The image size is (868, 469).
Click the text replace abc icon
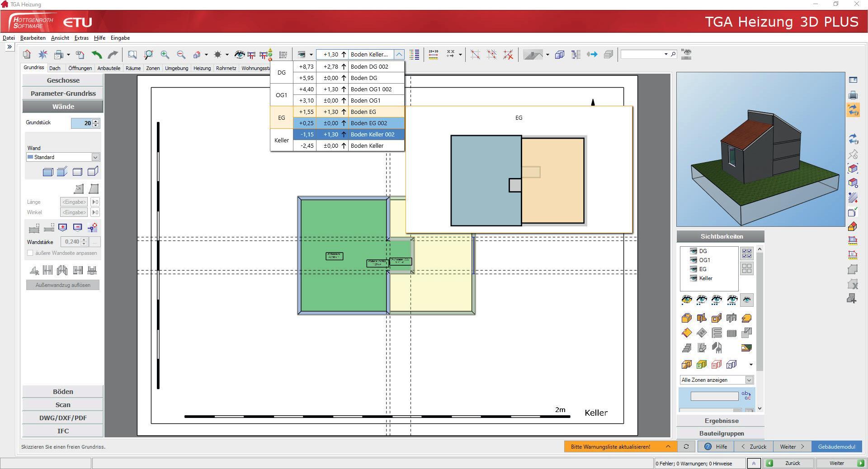point(746,396)
